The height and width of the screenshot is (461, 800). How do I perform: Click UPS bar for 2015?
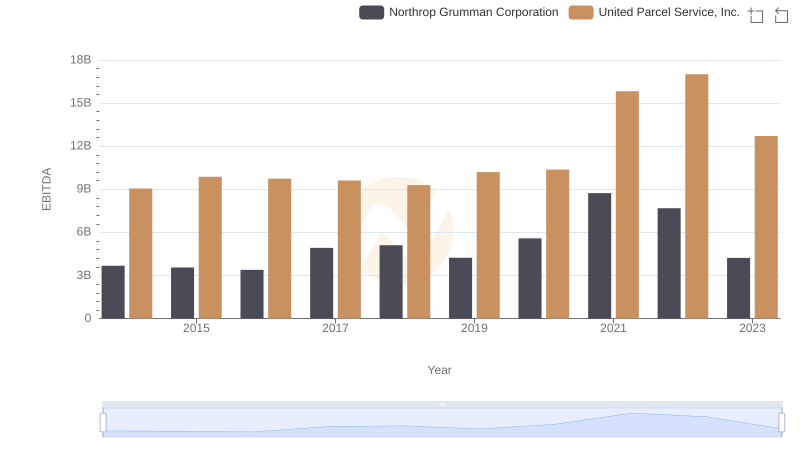pyautogui.click(x=210, y=248)
